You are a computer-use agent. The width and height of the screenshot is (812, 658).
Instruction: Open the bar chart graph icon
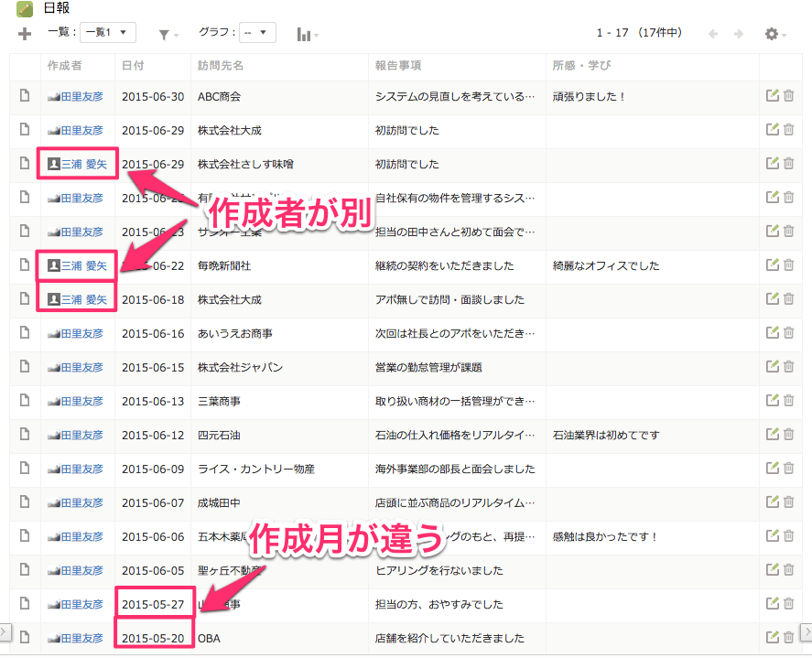coord(307,34)
